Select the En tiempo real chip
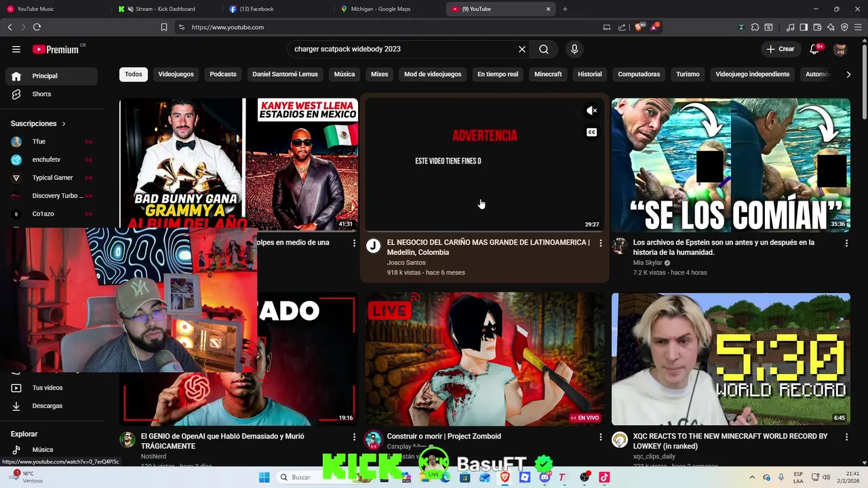The width and height of the screenshot is (868, 488). click(498, 75)
